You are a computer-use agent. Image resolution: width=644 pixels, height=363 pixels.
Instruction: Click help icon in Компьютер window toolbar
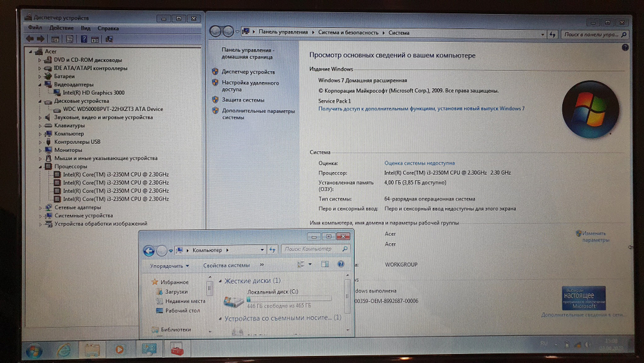click(341, 264)
